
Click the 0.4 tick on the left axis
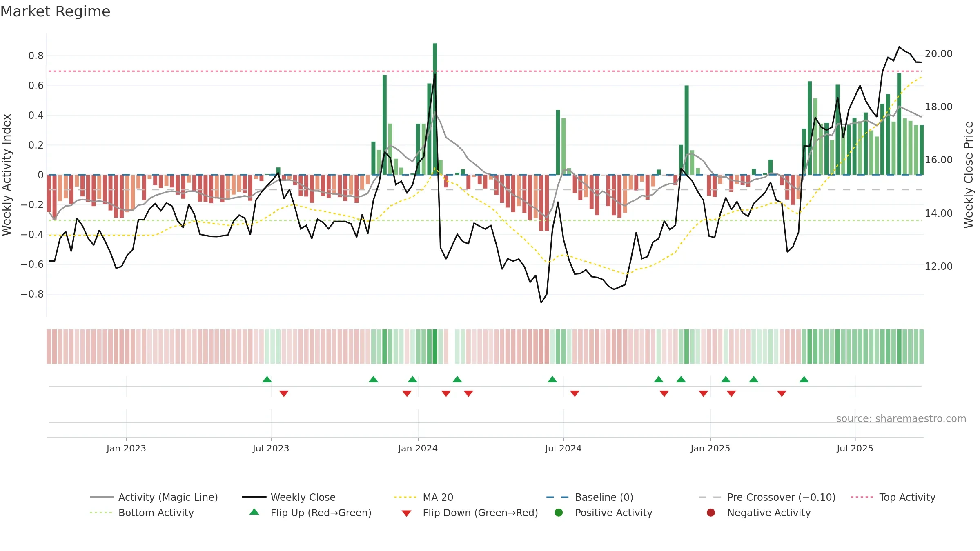pyautogui.click(x=36, y=115)
